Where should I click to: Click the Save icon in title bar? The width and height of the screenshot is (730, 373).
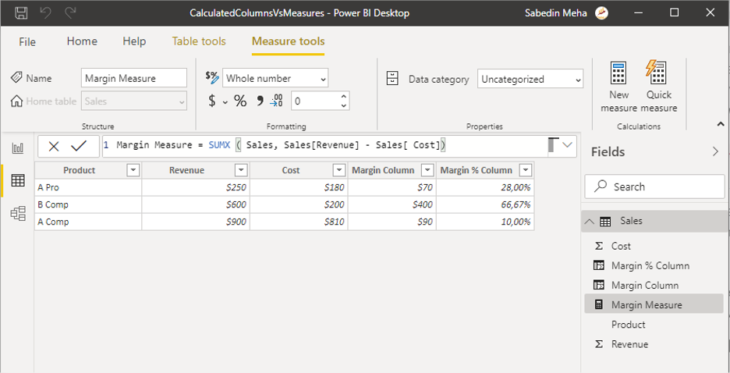(x=20, y=13)
